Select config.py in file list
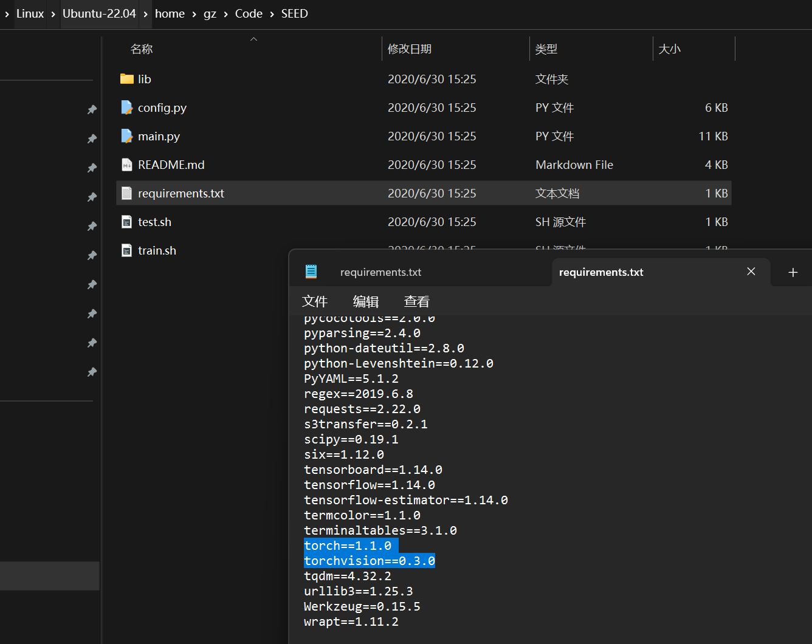812x644 pixels. 162,108
